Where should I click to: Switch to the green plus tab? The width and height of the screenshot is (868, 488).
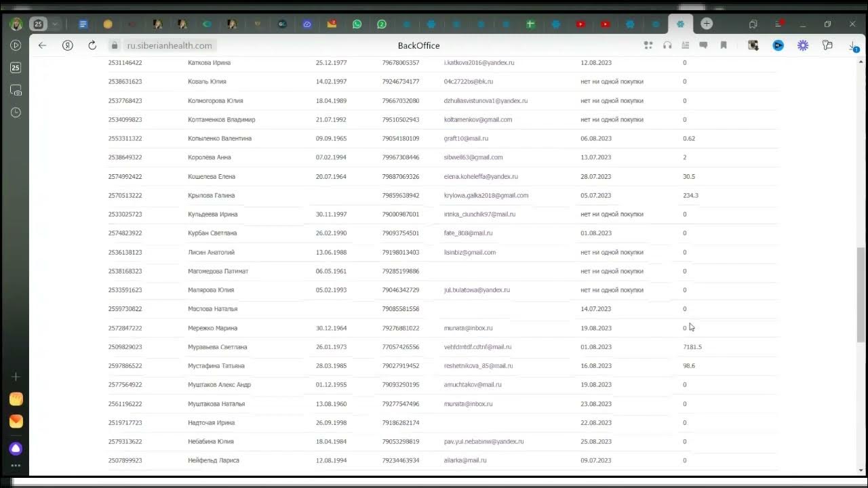coord(530,24)
